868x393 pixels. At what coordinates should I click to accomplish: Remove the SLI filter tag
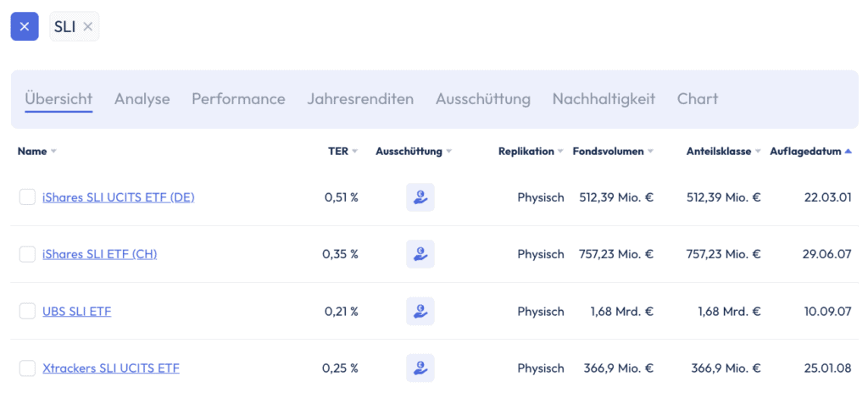(87, 26)
